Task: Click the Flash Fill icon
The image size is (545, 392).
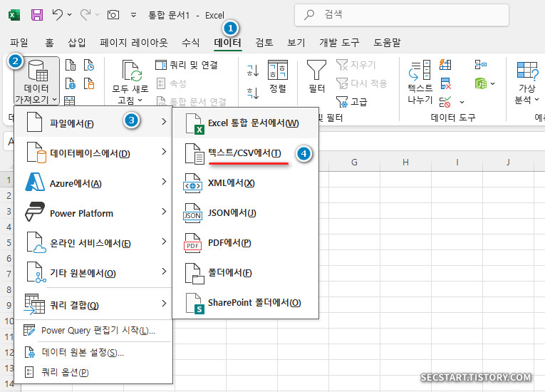Action: [445, 64]
